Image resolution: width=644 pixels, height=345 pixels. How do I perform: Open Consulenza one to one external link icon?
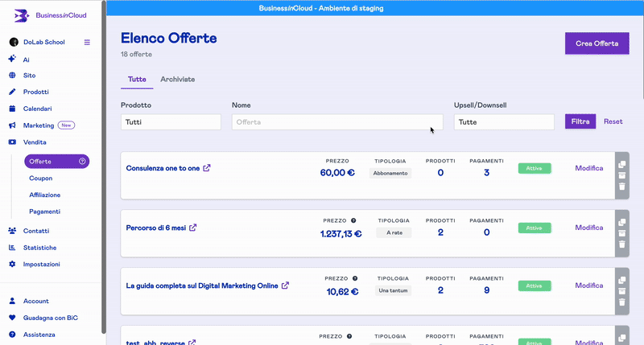[x=207, y=168]
